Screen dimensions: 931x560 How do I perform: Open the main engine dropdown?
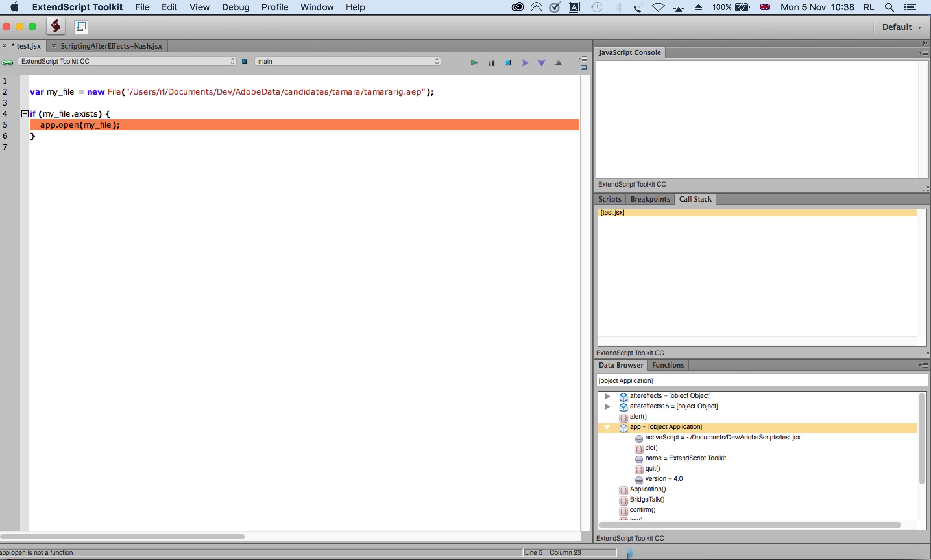coord(347,61)
